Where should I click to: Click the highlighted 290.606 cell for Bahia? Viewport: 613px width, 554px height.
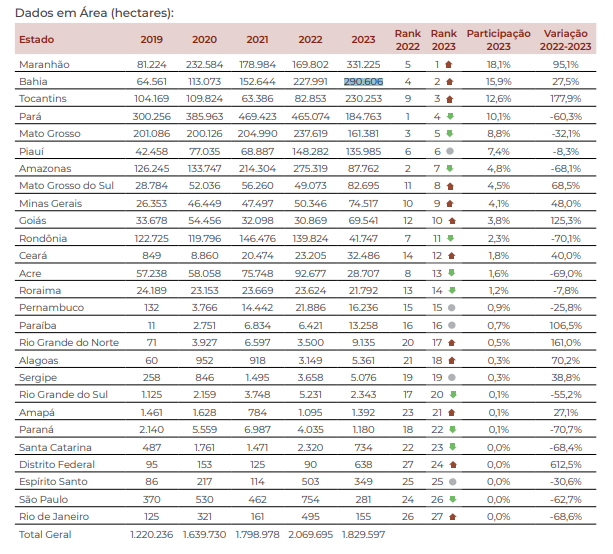pyautogui.click(x=363, y=82)
